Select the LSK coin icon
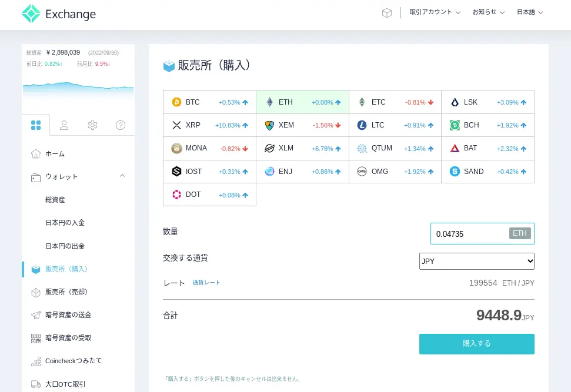 tap(455, 102)
